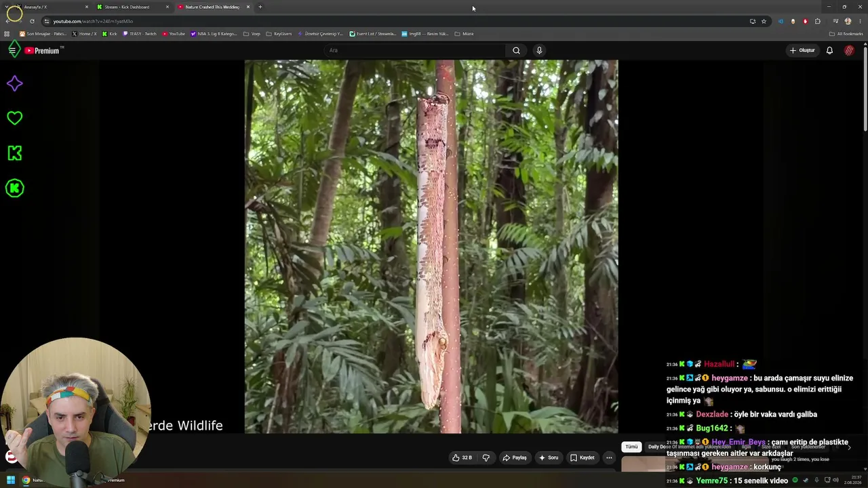Click the Kaydet save button

point(582,457)
